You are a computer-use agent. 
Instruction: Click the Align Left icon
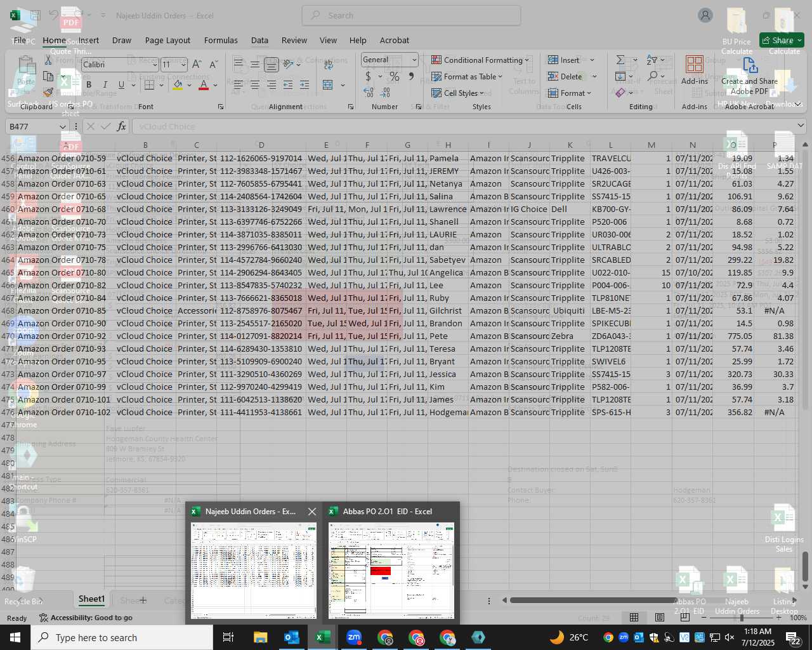[238, 84]
